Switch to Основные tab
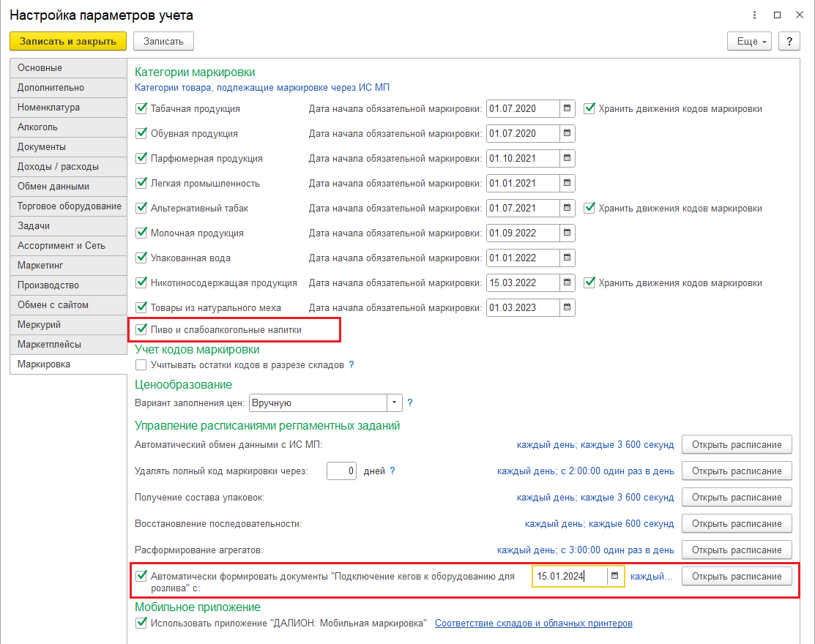Image resolution: width=815 pixels, height=644 pixels. [x=68, y=68]
